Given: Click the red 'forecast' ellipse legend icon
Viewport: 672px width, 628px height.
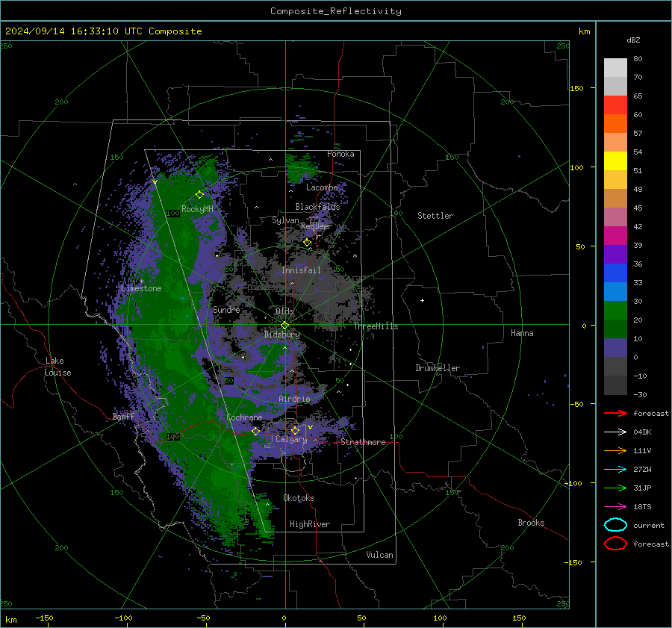Looking at the screenshot, I should (x=615, y=544).
